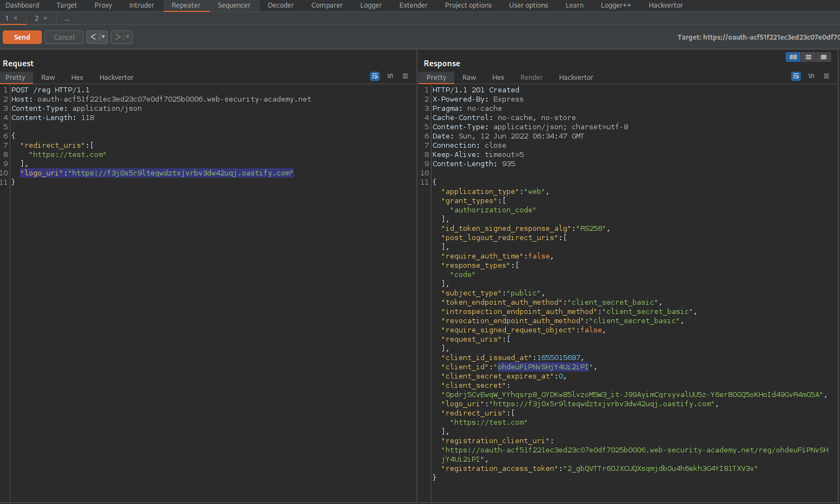The image size is (840, 504).
Task: Click the client_id_issued_at timestamp value
Action: click(559, 358)
